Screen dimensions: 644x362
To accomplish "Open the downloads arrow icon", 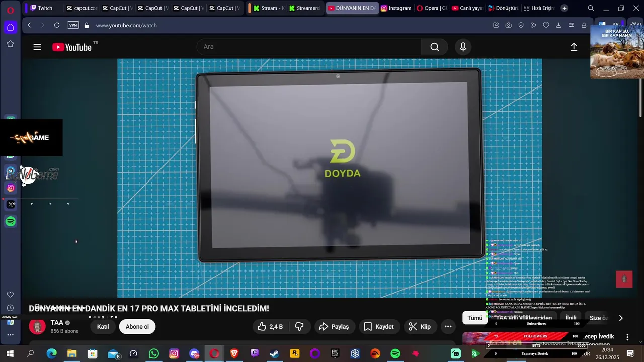I will (x=558, y=25).
